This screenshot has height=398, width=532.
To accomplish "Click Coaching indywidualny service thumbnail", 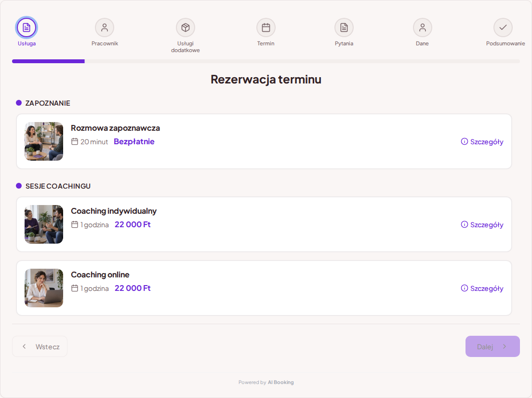I will (x=44, y=224).
